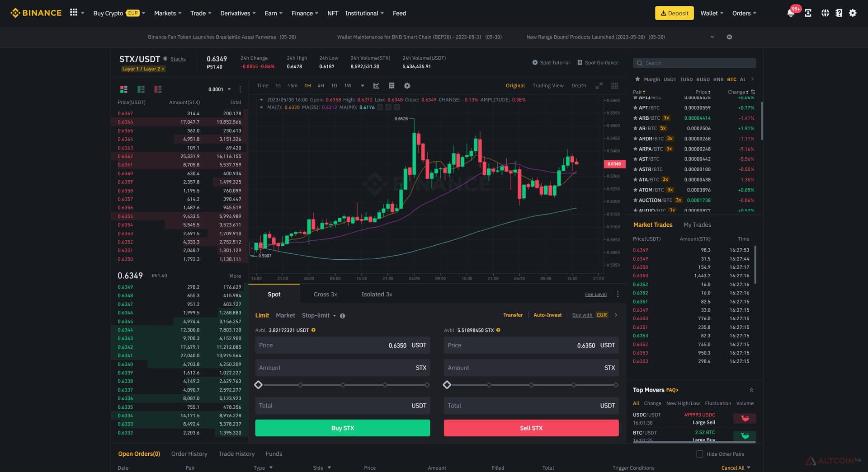Open multi-chart grid layout icon
This screenshot has height=472, width=868.
614,85
